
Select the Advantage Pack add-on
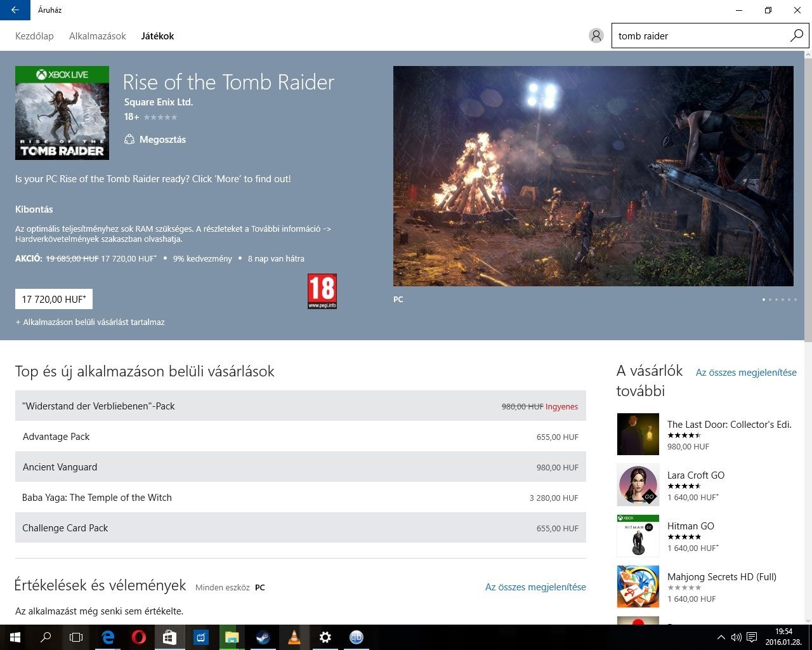[x=301, y=437]
